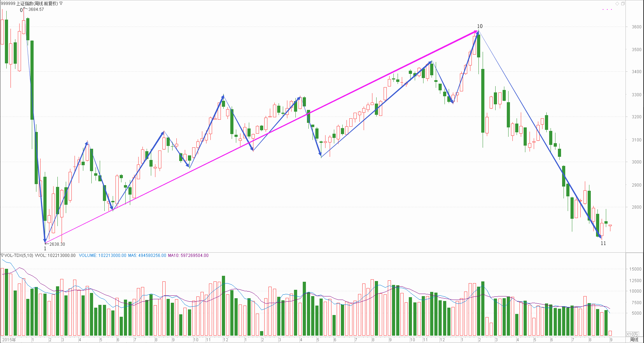Select wave marker labeled 11 at right low
The image size is (644, 343).
603,243
